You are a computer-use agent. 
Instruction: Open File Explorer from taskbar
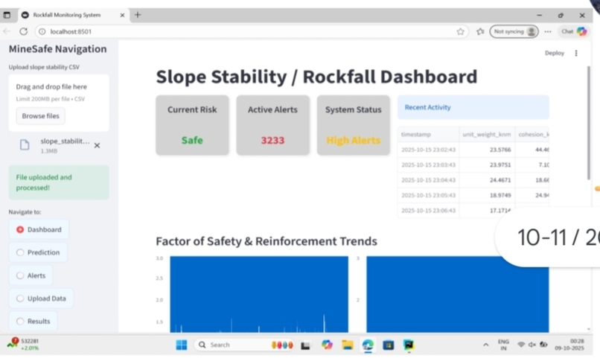tap(348, 345)
